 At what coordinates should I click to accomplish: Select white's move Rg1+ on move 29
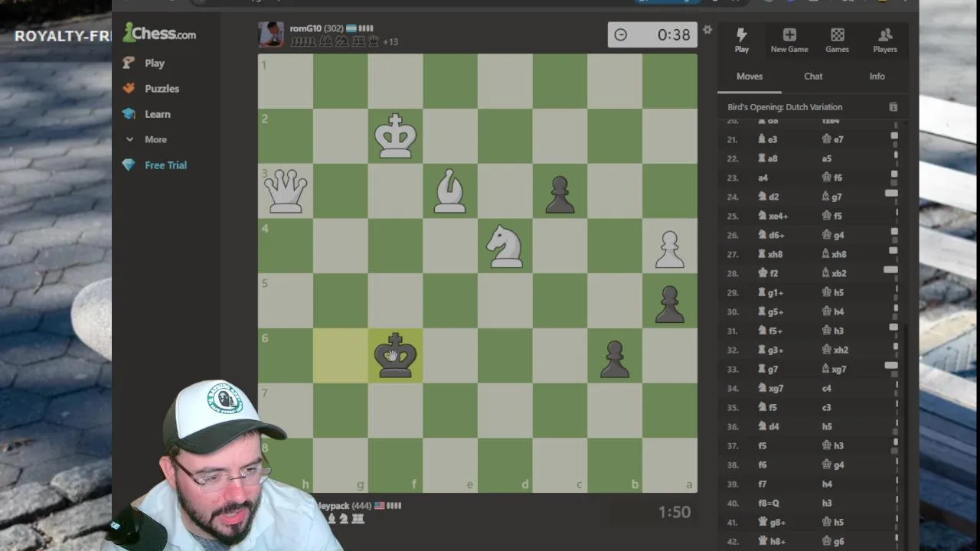(771, 292)
